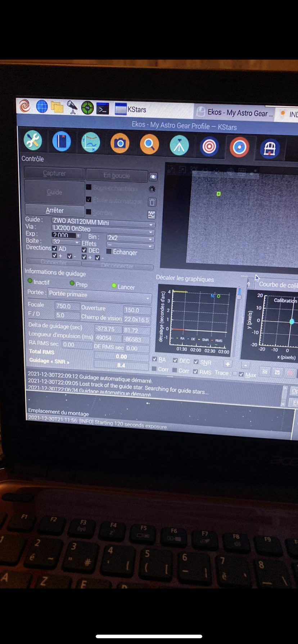
Task: Click the Capturer button
Action: pos(54,173)
